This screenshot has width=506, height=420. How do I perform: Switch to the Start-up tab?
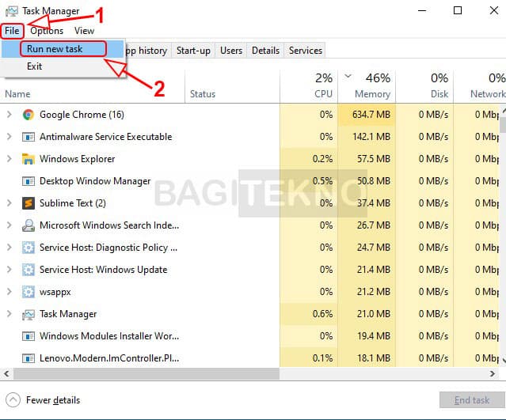pyautogui.click(x=193, y=51)
